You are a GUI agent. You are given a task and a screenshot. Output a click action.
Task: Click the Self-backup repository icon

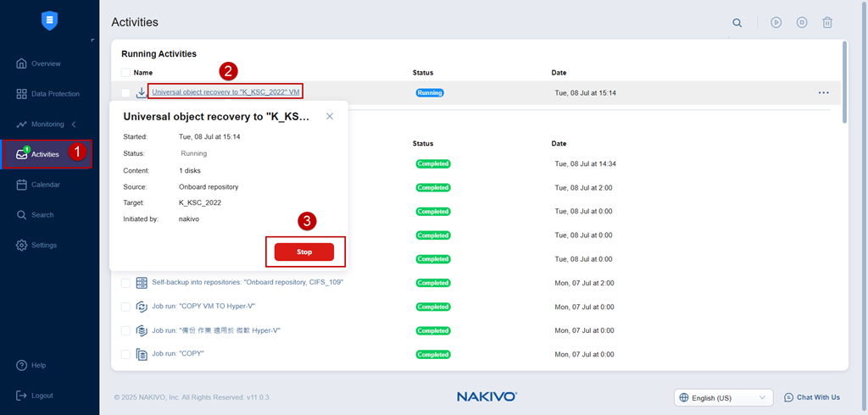142,284
